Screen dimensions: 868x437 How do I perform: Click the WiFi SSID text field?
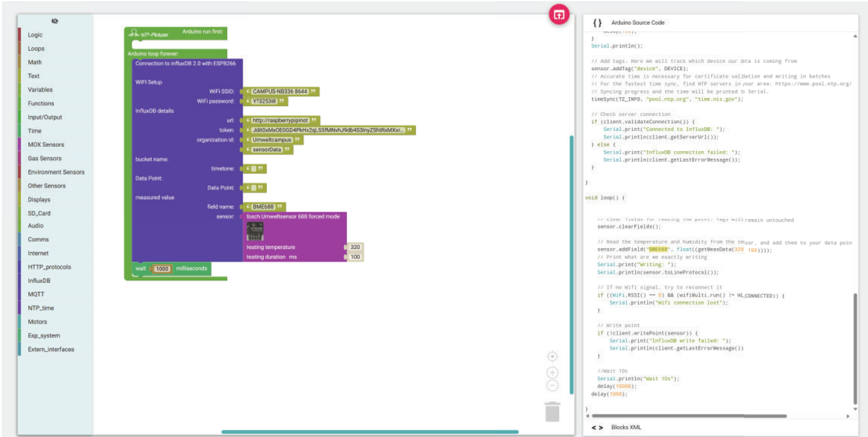point(280,92)
